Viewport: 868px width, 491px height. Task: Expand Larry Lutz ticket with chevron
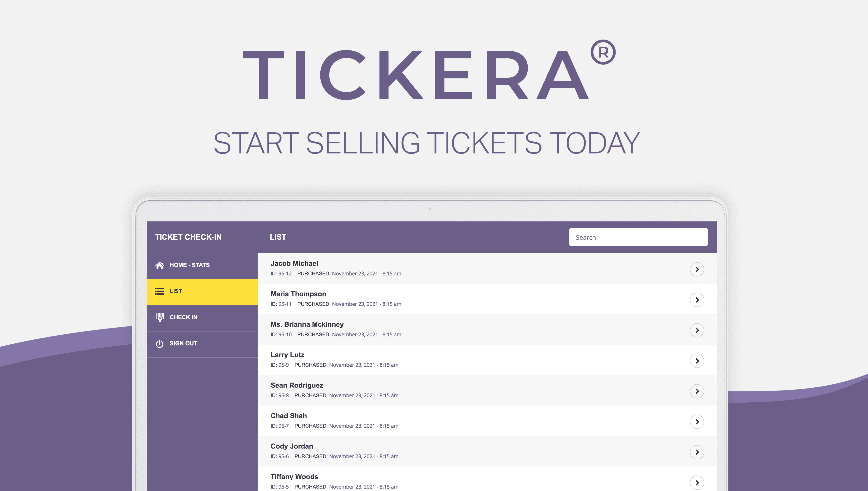(x=697, y=361)
